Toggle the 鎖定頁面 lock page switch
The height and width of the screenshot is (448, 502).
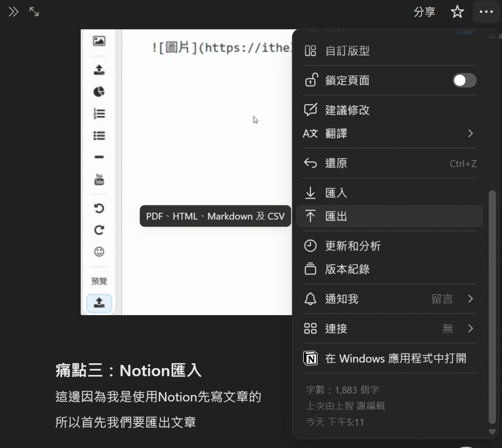[x=464, y=80]
